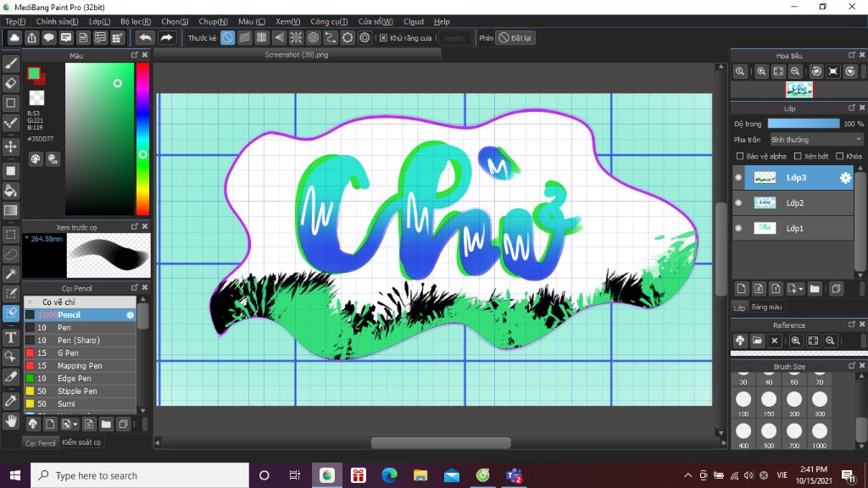Enable curve ruler snap

tap(331, 37)
